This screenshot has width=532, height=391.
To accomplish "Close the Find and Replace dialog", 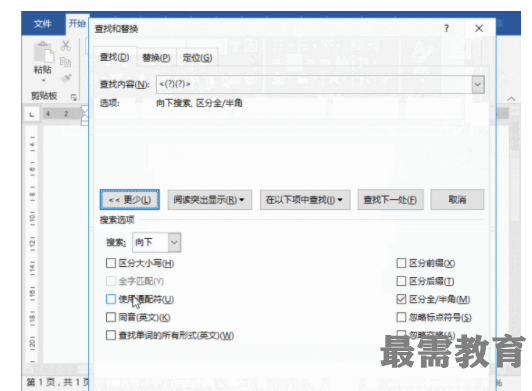I will point(479,28).
